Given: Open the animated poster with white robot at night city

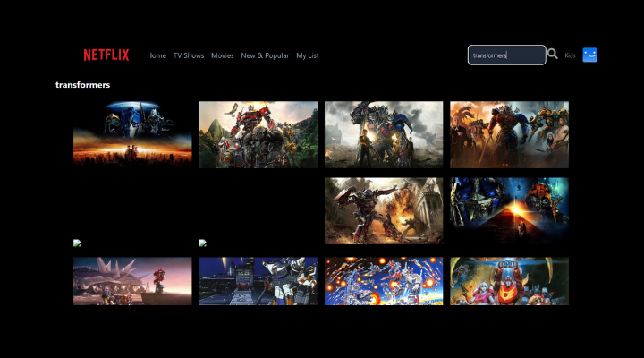Looking at the screenshot, I should [258, 281].
